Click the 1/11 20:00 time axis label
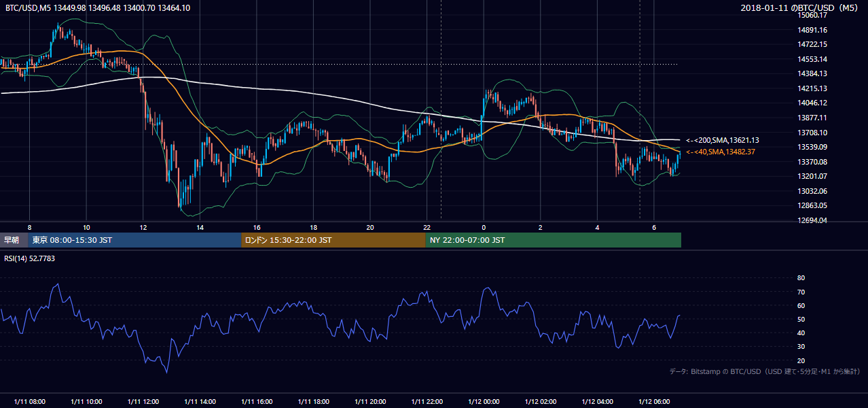Screen dimensions: 868x408 click(x=370, y=401)
